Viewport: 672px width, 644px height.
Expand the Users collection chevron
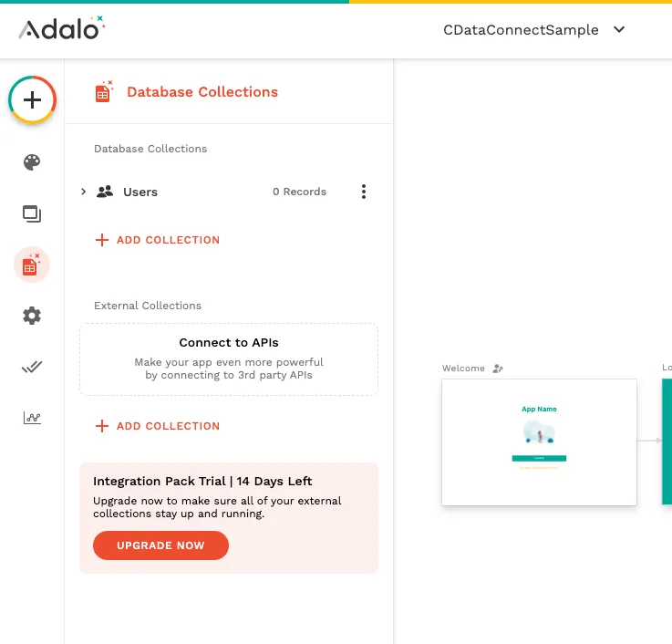click(x=83, y=192)
